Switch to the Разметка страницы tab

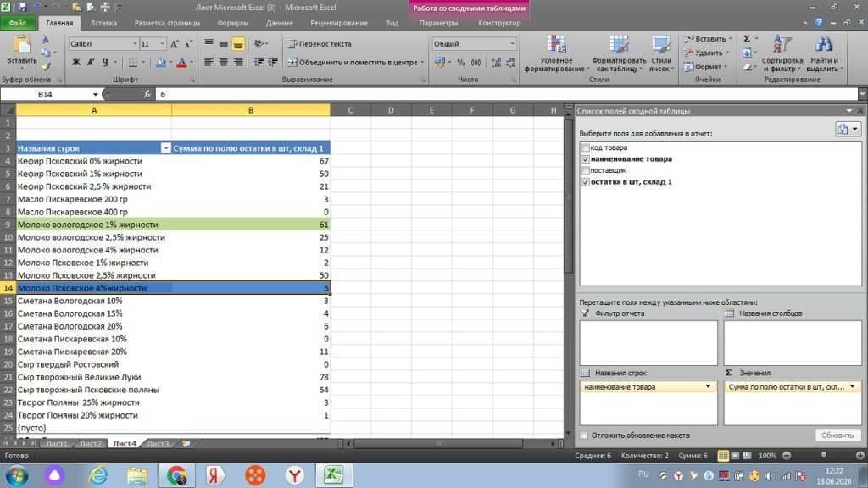167,23
